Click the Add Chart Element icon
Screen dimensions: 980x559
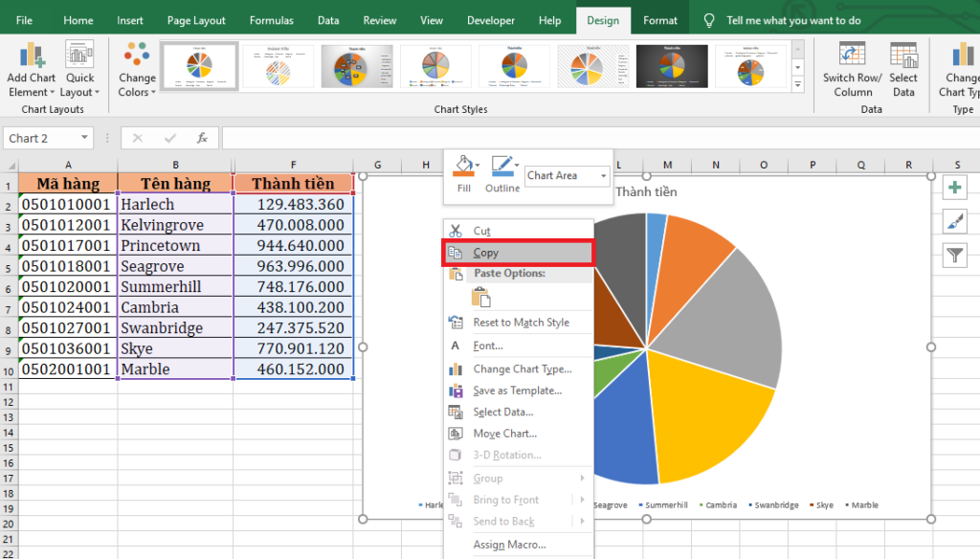32,56
